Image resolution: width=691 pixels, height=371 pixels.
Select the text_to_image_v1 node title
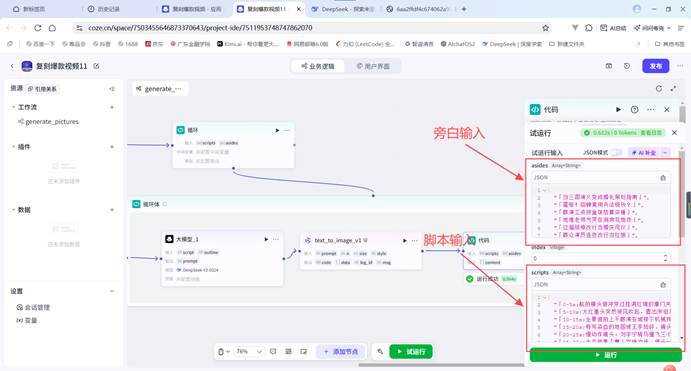tap(338, 241)
